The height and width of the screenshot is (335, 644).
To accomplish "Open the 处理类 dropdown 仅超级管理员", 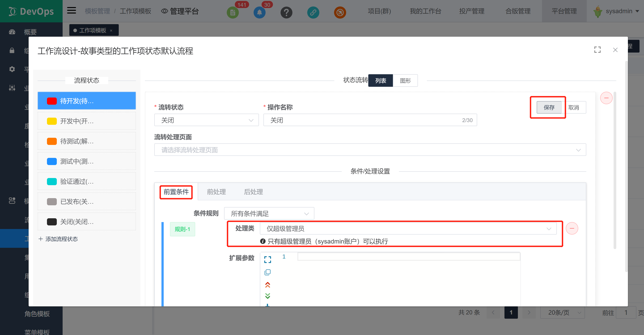I will pos(408,229).
